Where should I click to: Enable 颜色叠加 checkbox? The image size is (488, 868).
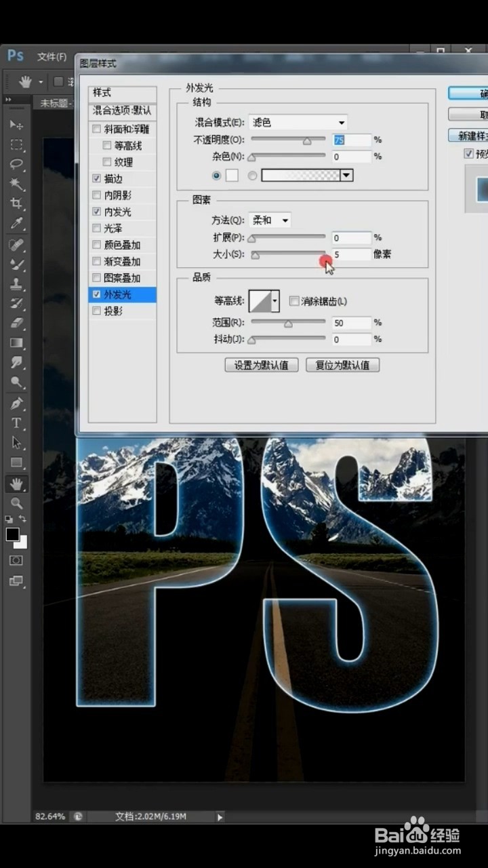click(x=97, y=245)
